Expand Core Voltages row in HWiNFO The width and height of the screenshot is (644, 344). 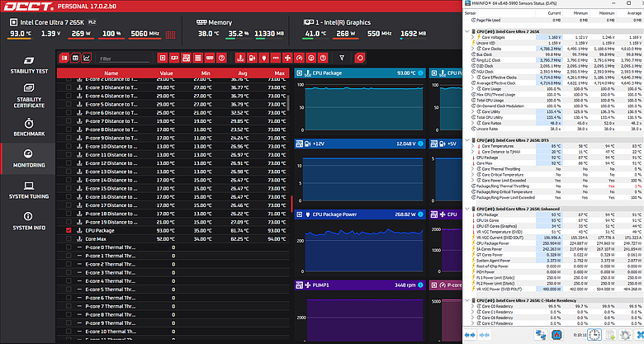click(473, 37)
